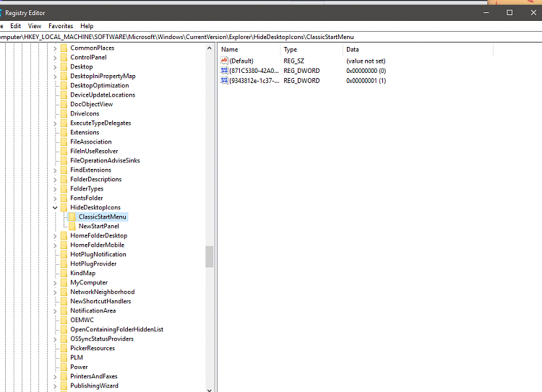Open the View menu
The image size is (542, 392).
pos(35,26)
